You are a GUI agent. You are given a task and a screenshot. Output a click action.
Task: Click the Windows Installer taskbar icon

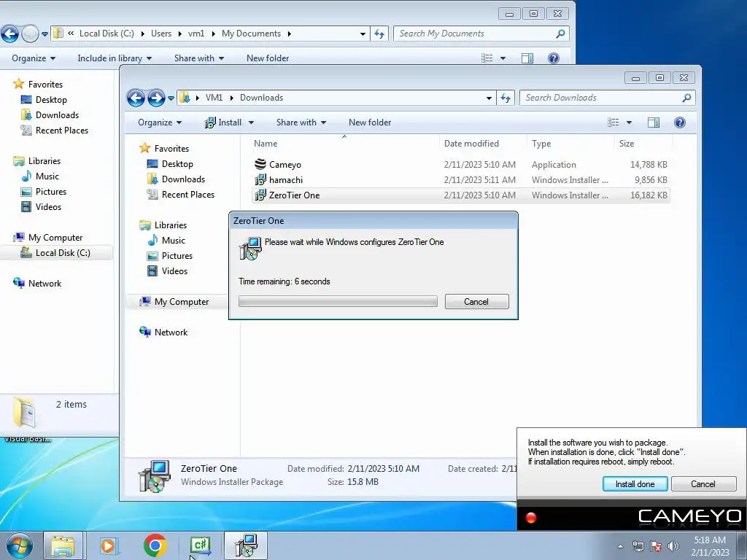[x=246, y=545]
